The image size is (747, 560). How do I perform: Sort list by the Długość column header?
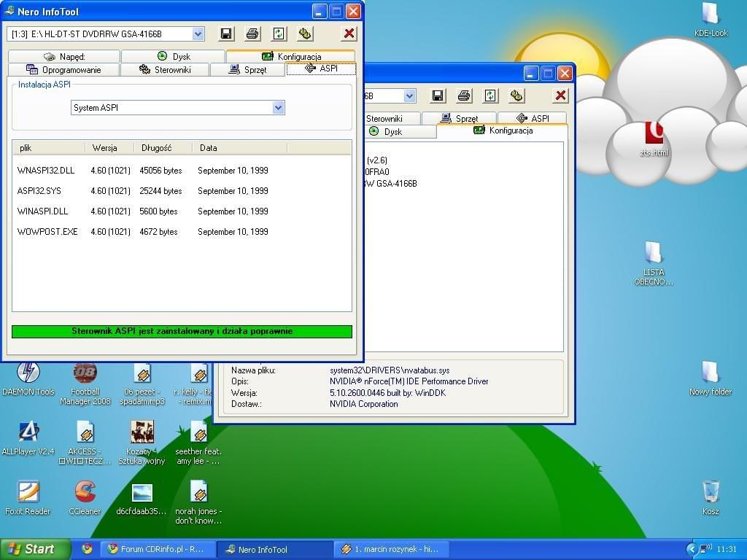pos(163,148)
